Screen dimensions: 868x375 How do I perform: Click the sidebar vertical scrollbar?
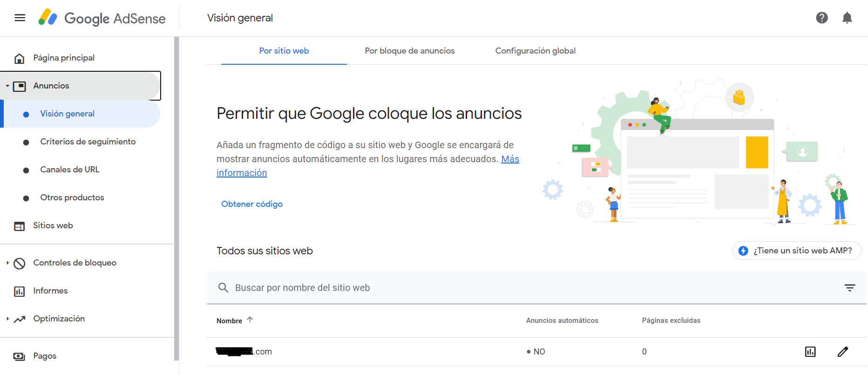point(176,198)
